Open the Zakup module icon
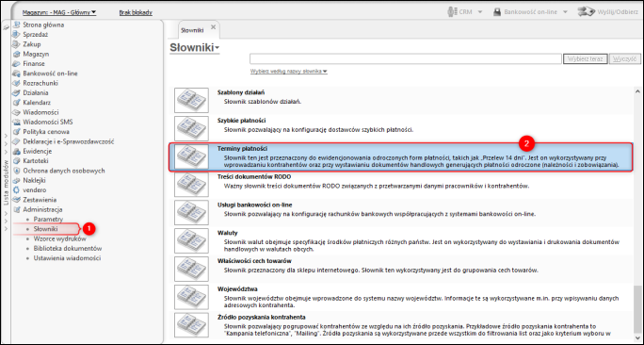 point(16,44)
